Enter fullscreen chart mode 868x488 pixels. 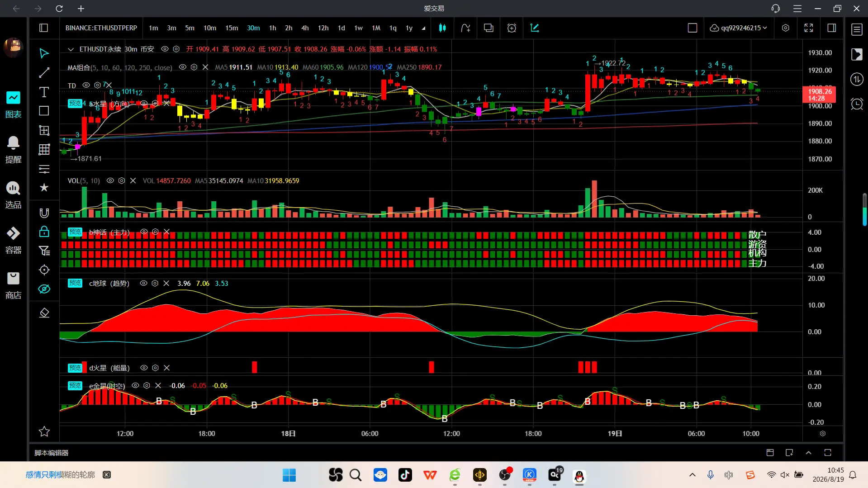(x=809, y=28)
